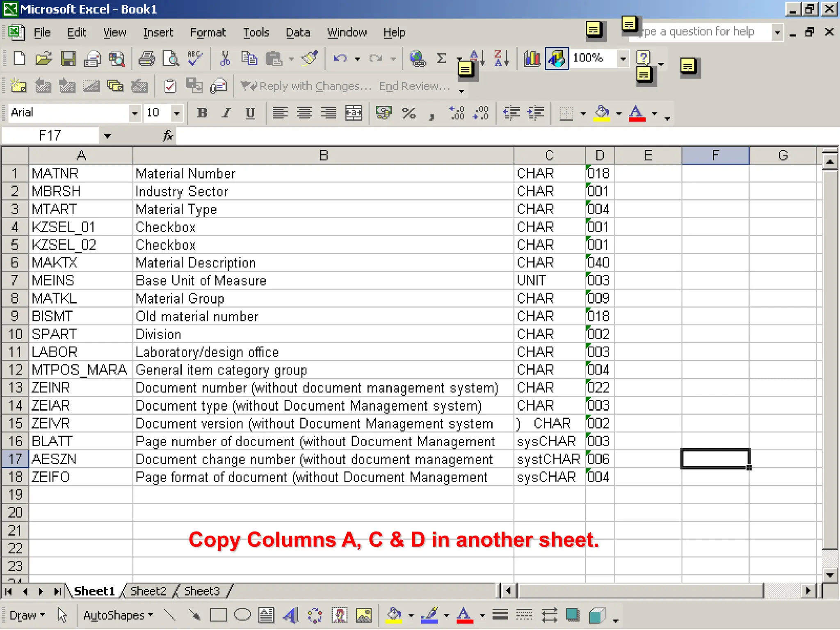Click the Print icon
Image resolution: width=840 pixels, height=630 pixels.
(x=146, y=59)
